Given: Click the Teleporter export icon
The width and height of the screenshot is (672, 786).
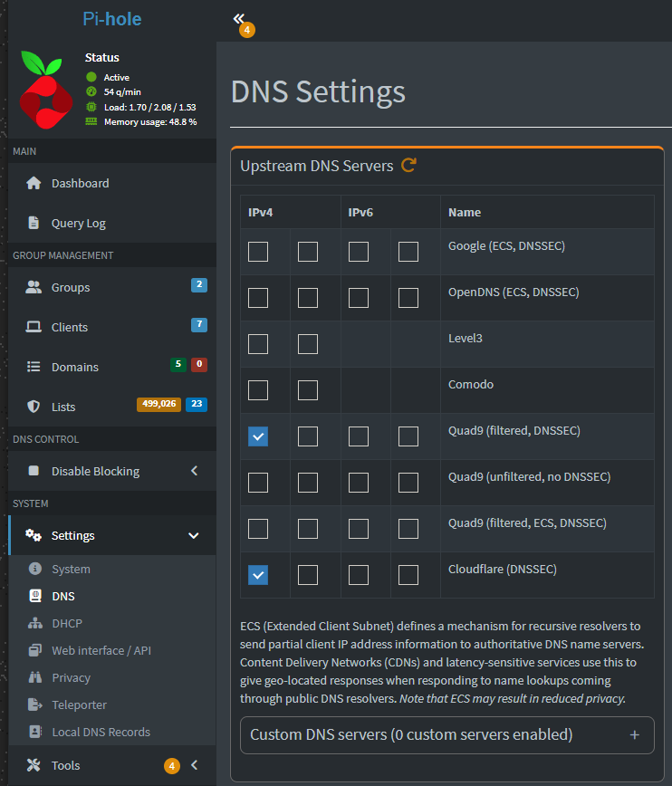Looking at the screenshot, I should pyautogui.click(x=35, y=705).
